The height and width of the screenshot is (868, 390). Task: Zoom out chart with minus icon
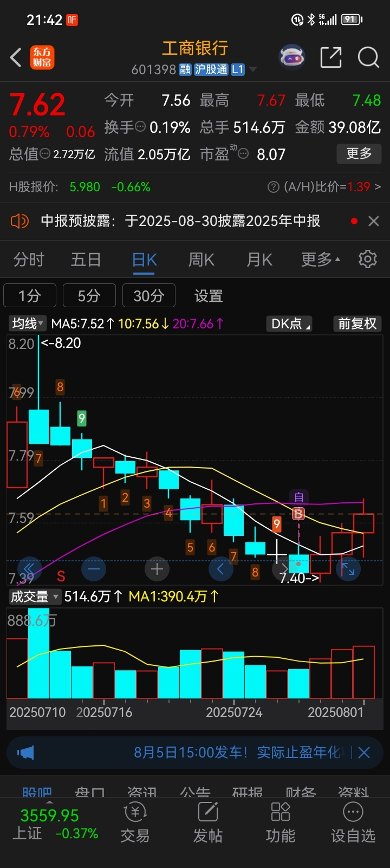click(93, 569)
